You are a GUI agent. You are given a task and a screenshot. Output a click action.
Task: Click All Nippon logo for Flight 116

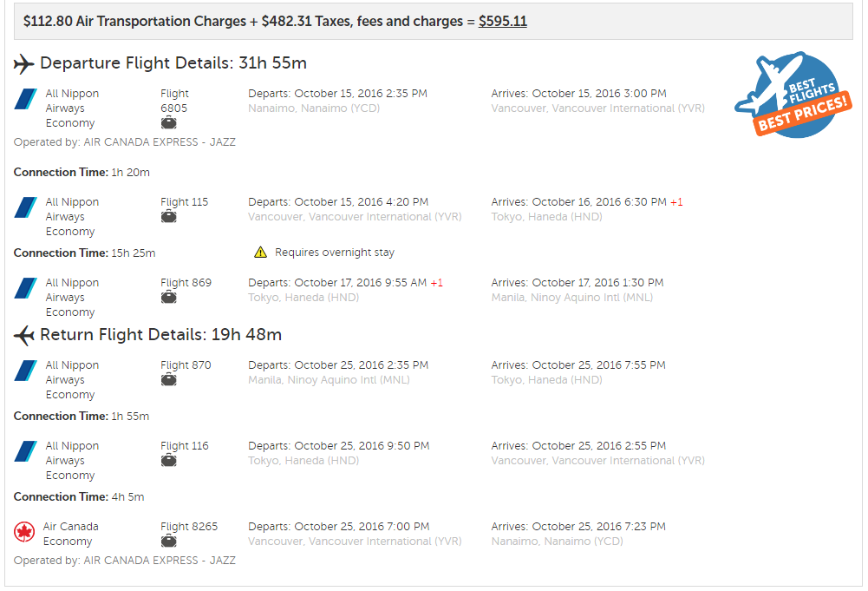[x=25, y=451]
